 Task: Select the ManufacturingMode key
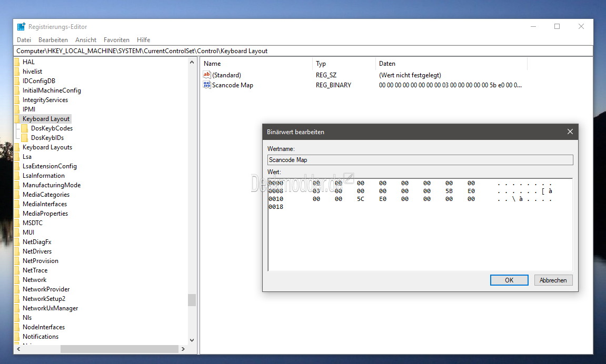click(52, 185)
